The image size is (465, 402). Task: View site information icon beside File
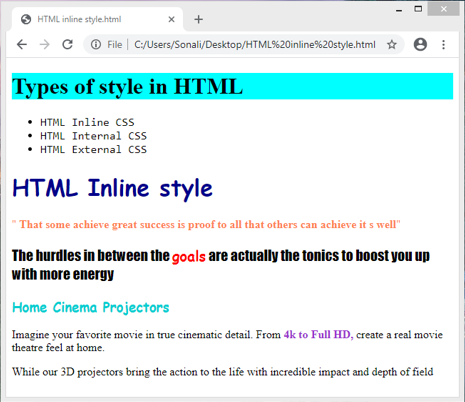point(96,44)
